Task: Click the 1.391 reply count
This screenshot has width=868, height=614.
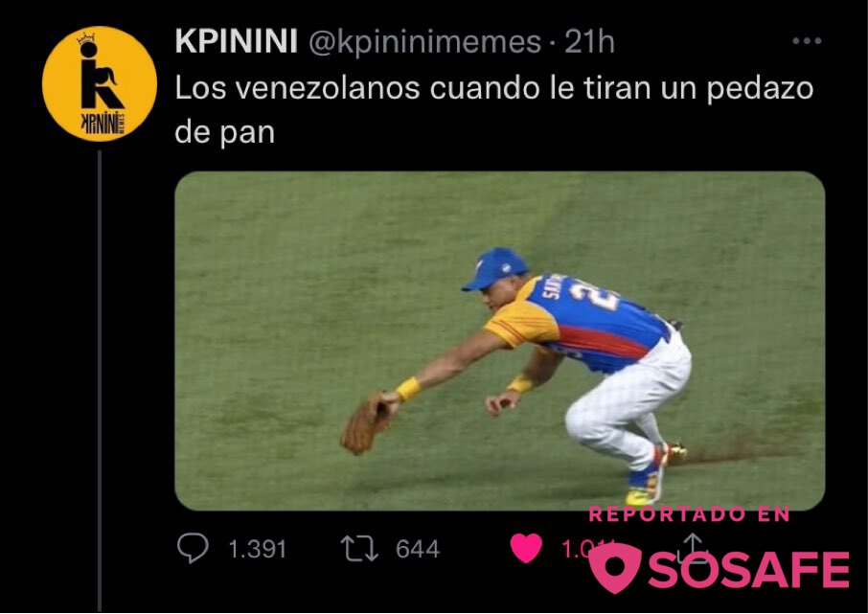Action: pyautogui.click(x=258, y=549)
